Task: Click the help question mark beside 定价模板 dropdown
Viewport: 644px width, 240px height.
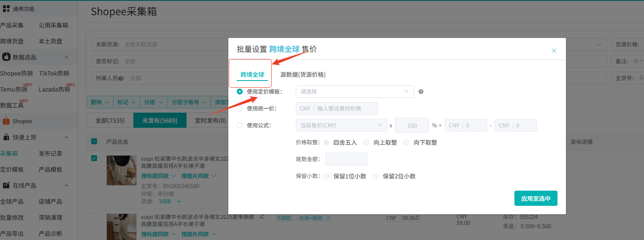Action: [x=421, y=92]
